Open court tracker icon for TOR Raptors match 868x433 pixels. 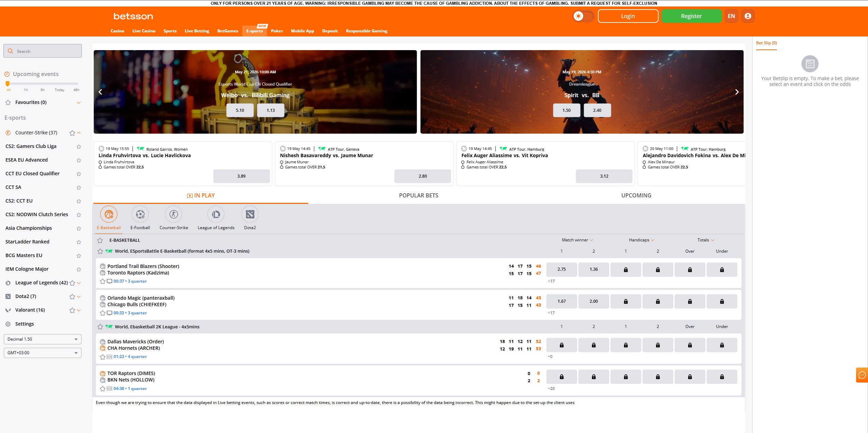[109, 389]
